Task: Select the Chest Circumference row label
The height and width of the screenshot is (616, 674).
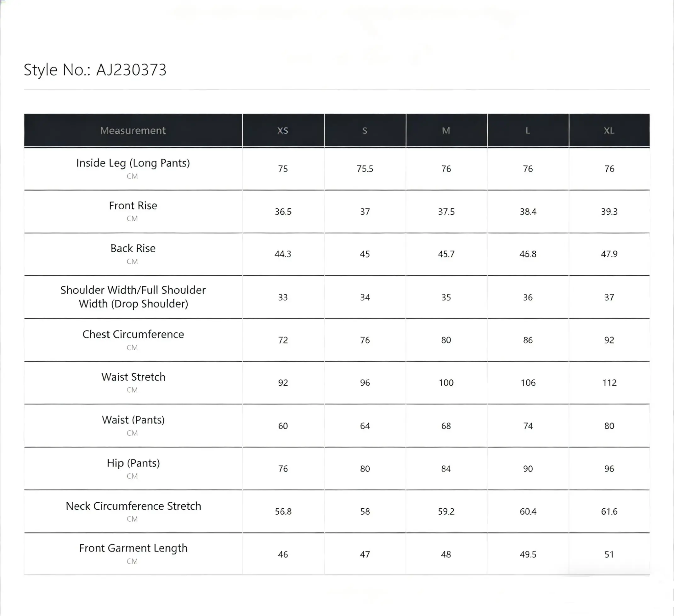Action: click(133, 334)
